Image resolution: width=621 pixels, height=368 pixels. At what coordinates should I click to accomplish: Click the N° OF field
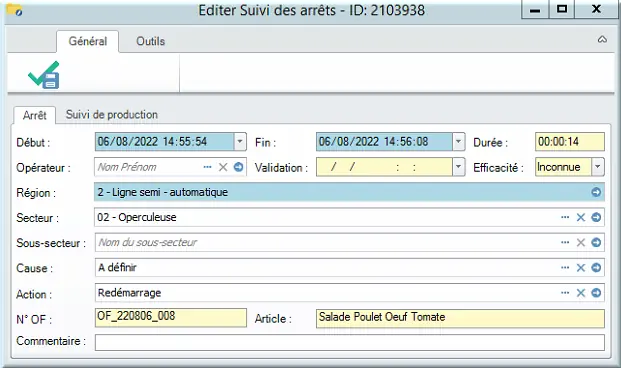click(x=171, y=318)
